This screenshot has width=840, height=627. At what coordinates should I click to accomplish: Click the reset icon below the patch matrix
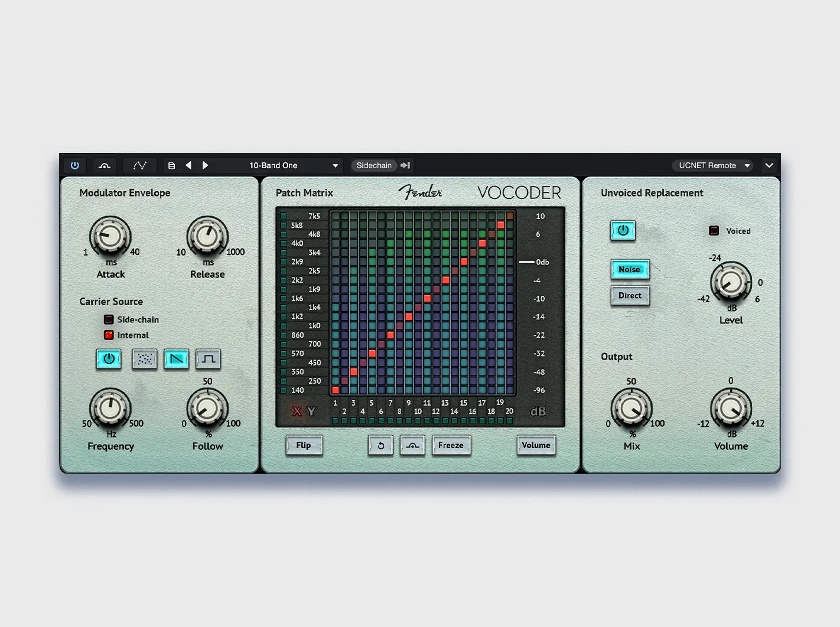(380, 446)
